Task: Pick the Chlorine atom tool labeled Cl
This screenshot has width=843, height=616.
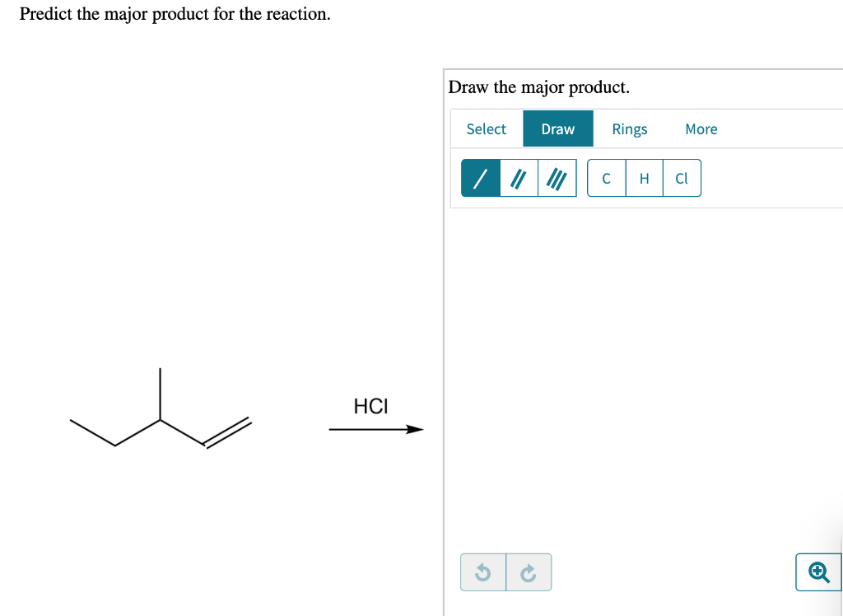Action: pyautogui.click(x=682, y=178)
